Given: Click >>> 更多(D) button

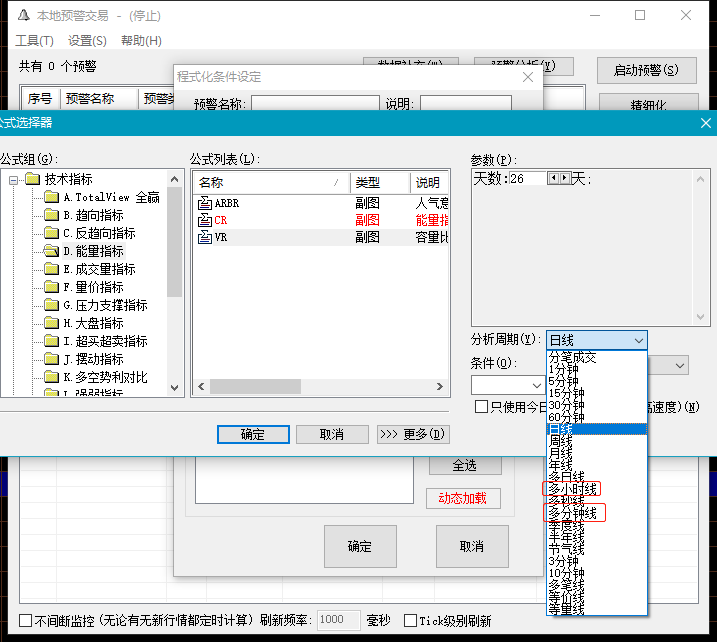Looking at the screenshot, I should pyautogui.click(x=413, y=434).
